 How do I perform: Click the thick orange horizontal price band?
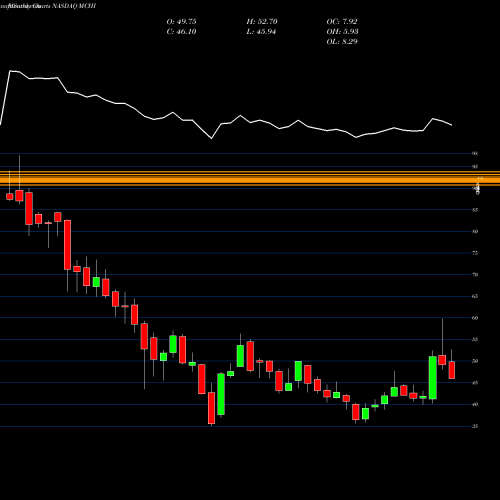click(x=250, y=179)
